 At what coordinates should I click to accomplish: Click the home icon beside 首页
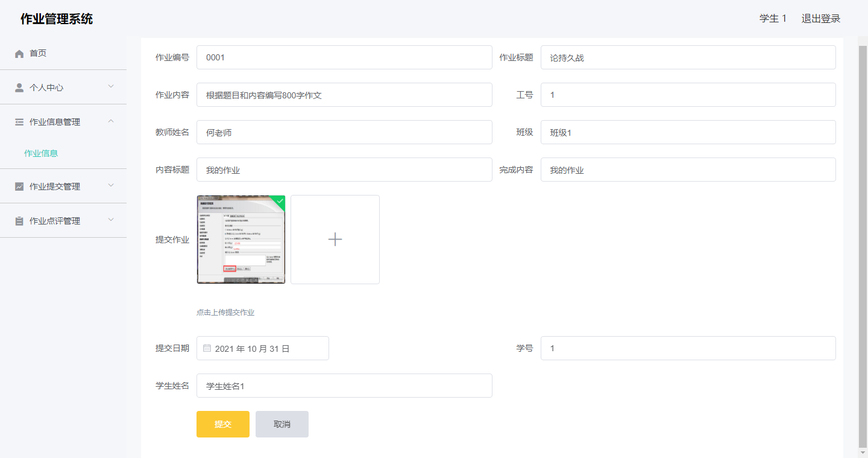19,54
